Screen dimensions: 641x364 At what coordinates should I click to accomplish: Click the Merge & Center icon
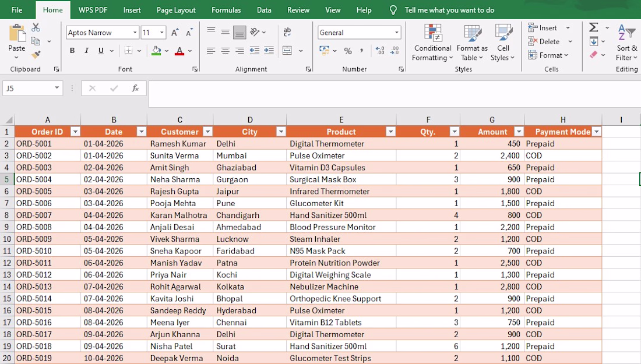[287, 51]
